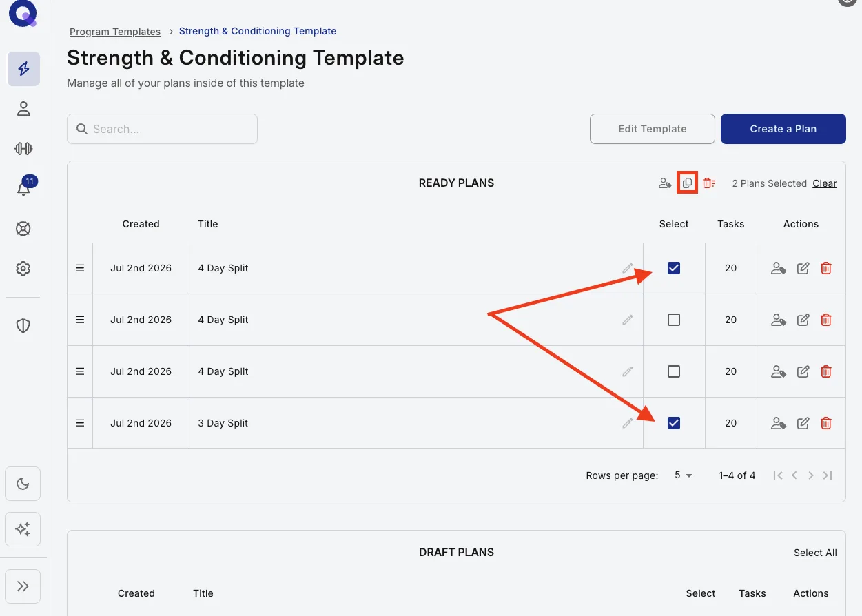Focus the Search plans input field

162,129
